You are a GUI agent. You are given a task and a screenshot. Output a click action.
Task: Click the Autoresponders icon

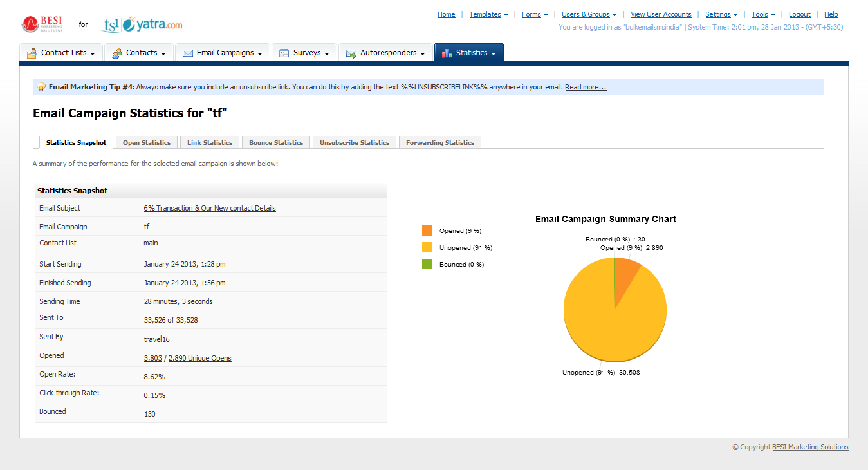[x=351, y=53]
